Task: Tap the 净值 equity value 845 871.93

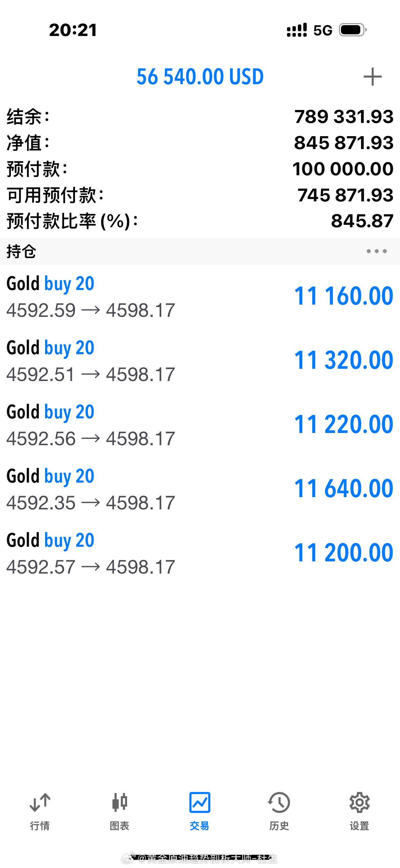Action: (344, 143)
